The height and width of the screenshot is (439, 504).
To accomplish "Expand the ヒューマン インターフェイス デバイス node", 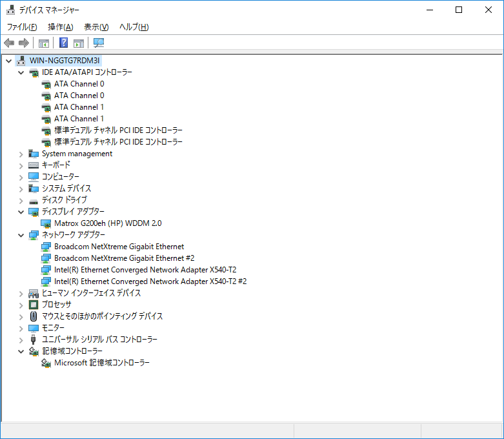I will point(21,294).
